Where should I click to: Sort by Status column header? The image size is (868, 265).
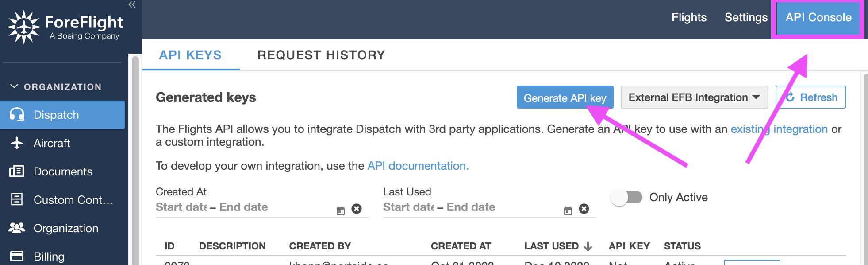coord(682,246)
